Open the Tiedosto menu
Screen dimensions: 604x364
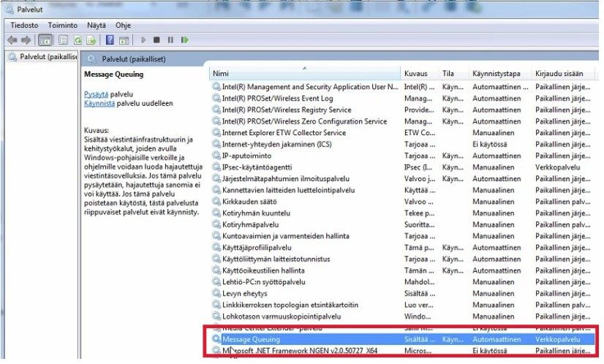[24, 26]
